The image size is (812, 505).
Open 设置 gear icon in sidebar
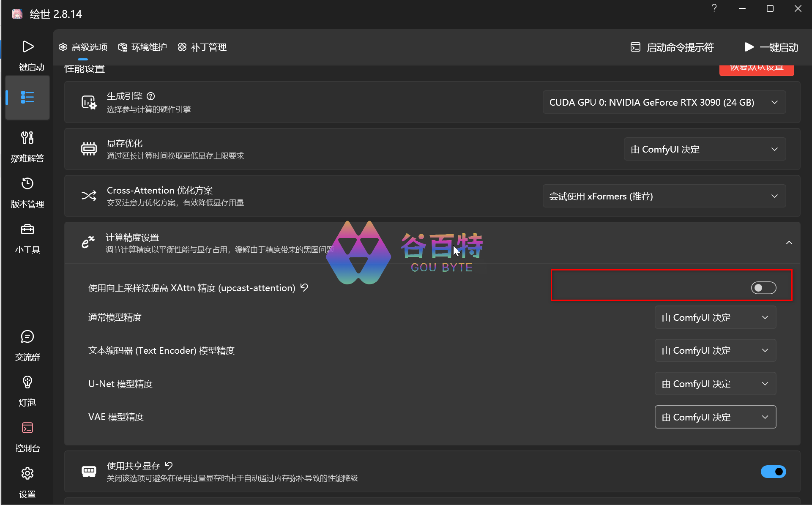pyautogui.click(x=27, y=481)
